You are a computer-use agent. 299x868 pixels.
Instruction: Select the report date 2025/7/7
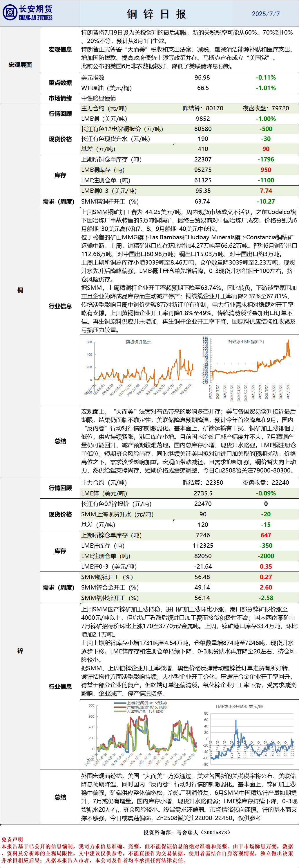266,14
